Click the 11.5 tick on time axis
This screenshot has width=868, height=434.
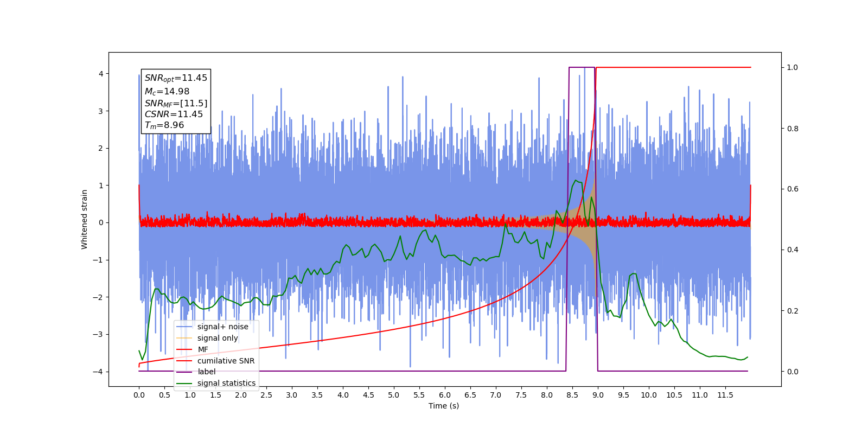point(725,395)
